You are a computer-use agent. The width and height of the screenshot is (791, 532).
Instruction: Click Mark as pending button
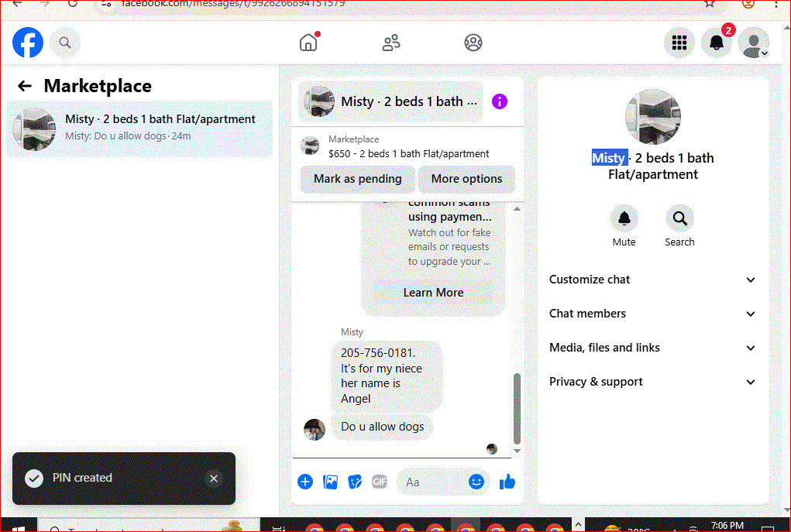pos(358,179)
